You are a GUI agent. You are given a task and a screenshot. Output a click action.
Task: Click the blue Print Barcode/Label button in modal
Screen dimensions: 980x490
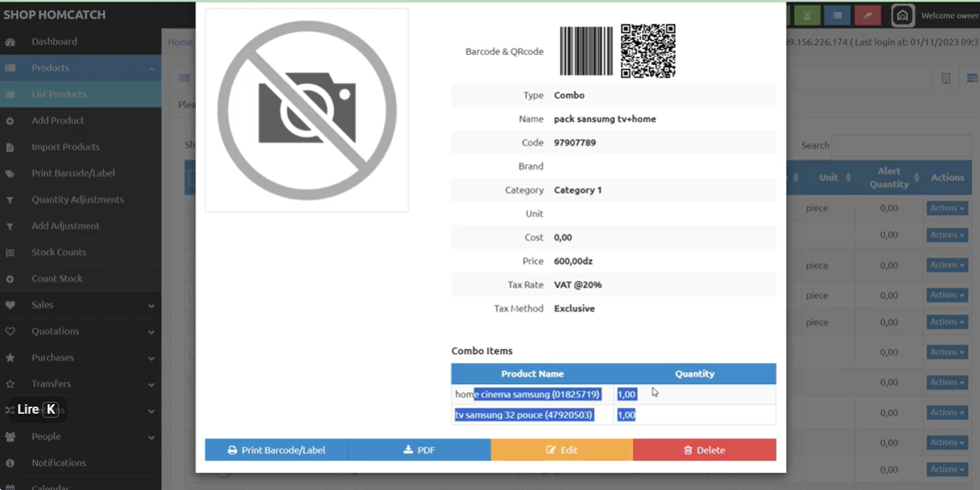click(x=277, y=450)
